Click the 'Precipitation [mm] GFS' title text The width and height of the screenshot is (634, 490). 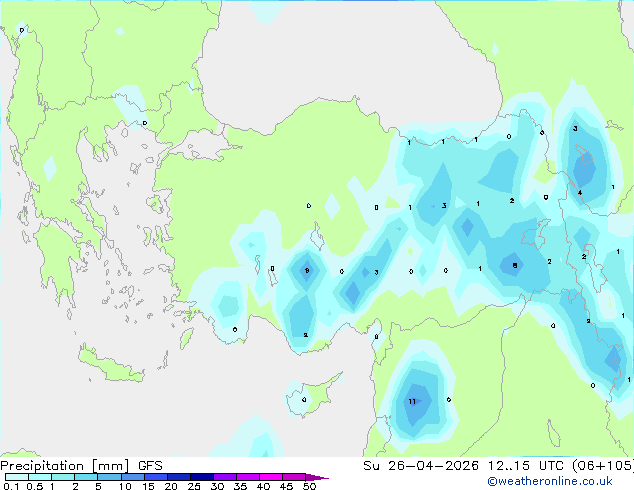[81, 466]
